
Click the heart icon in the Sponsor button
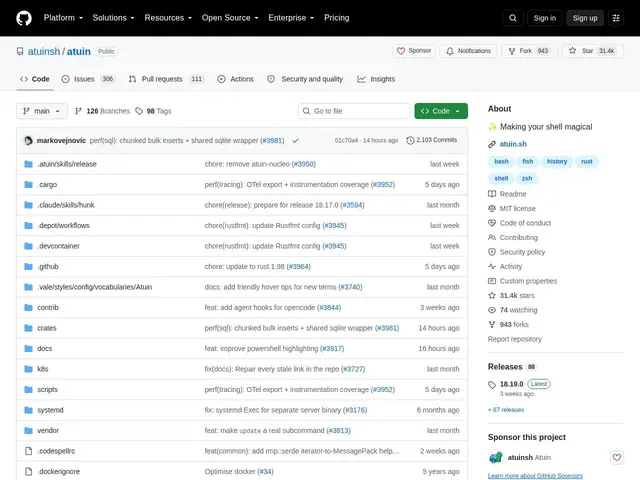(x=401, y=51)
